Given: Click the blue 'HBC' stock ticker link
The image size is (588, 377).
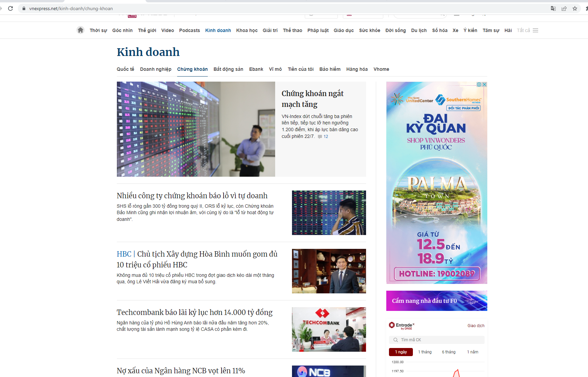Looking at the screenshot, I should 124,254.
